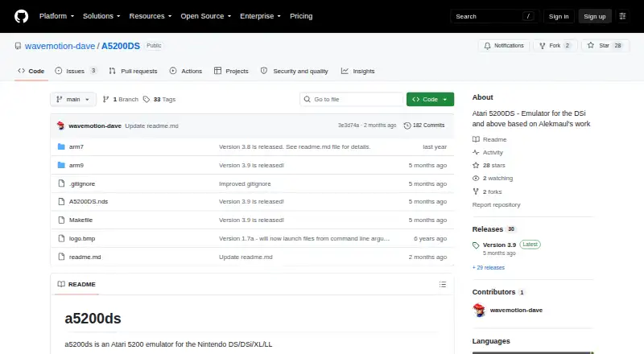Open the A5200DS repository link
The width and height of the screenshot is (644, 354).
[121, 46]
